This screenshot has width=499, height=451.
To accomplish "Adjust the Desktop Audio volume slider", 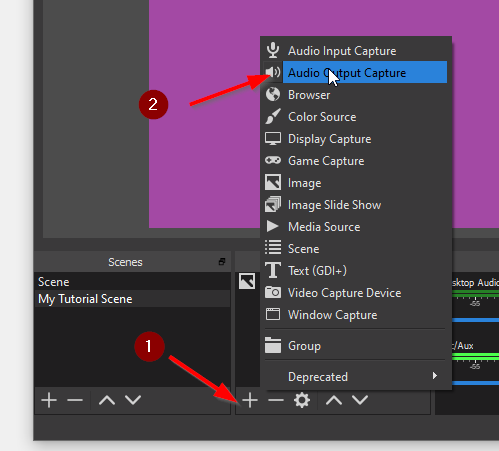I will 476,320.
